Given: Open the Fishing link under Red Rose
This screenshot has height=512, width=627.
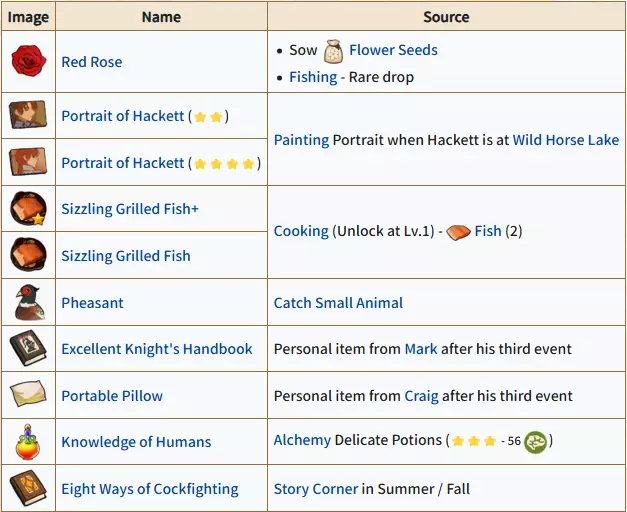Looking at the screenshot, I should pyautogui.click(x=313, y=77).
